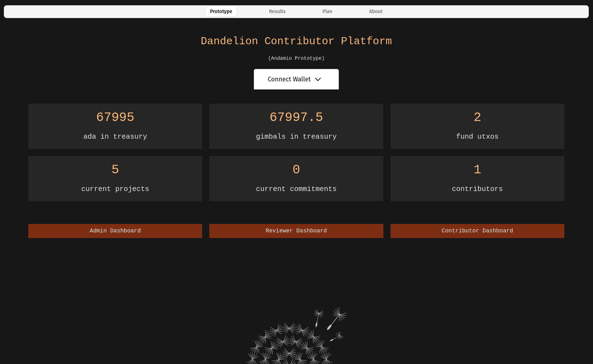The height and width of the screenshot is (364, 593).
Task: Click the Andamio Prototype subtitle
Action: (296, 58)
